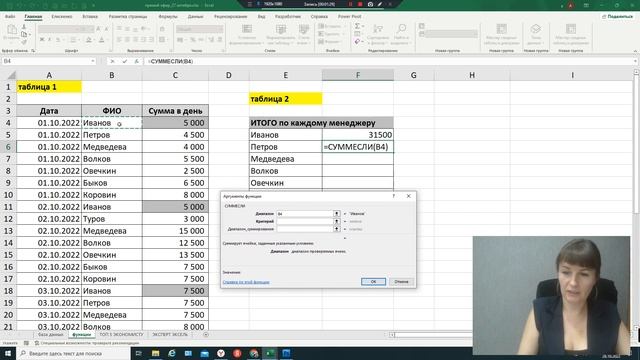
Task: Cancel the function arguments dialog with Отмена
Action: 401,282
